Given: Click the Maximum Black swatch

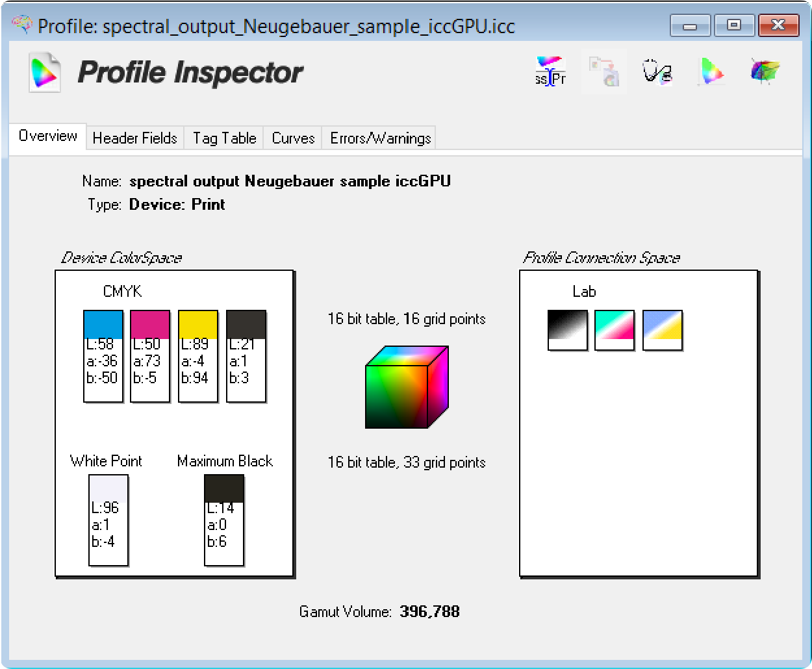Looking at the screenshot, I should pyautogui.click(x=224, y=488).
